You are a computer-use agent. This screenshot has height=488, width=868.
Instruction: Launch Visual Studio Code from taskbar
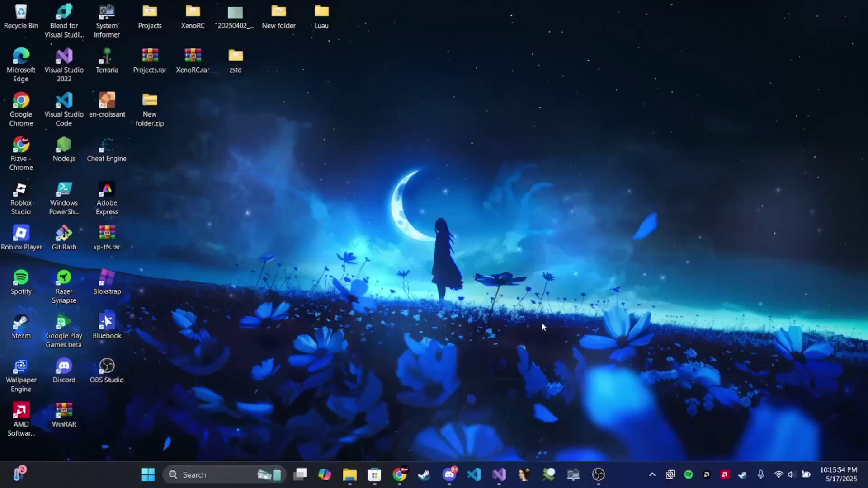coord(474,474)
